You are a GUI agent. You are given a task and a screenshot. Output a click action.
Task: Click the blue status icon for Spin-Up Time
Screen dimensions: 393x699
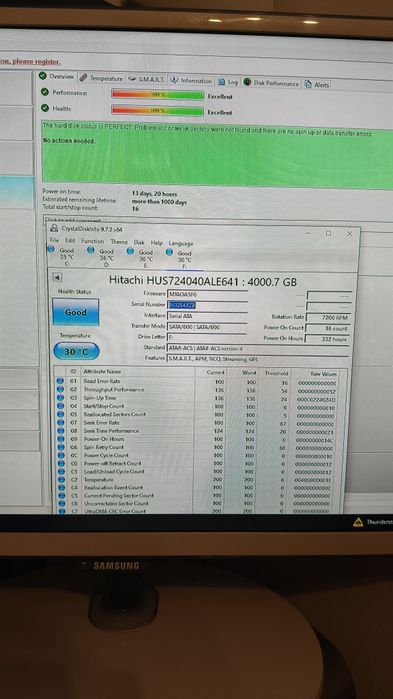coord(60,397)
